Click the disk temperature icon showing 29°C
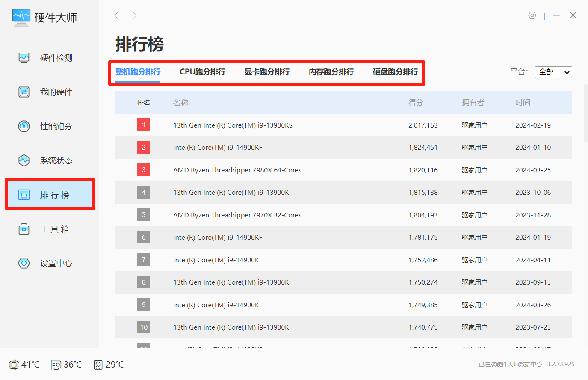The height and width of the screenshot is (380, 588). [x=98, y=365]
